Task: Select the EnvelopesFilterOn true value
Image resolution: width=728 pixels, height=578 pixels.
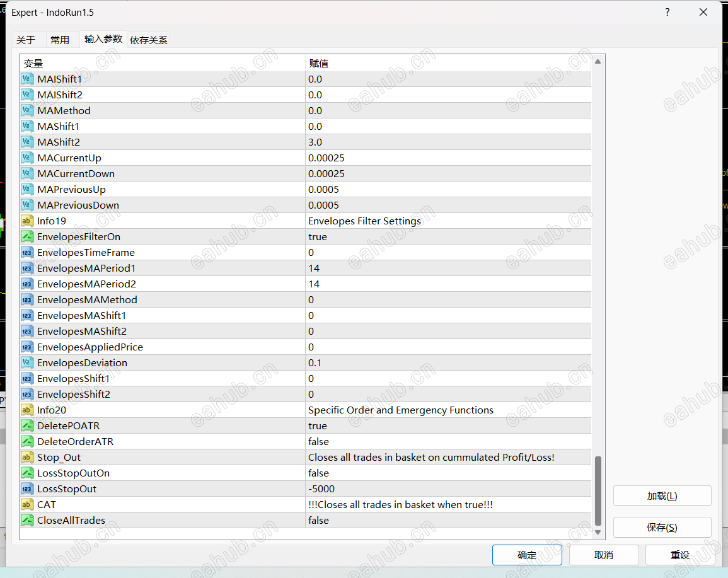Action: [x=318, y=237]
